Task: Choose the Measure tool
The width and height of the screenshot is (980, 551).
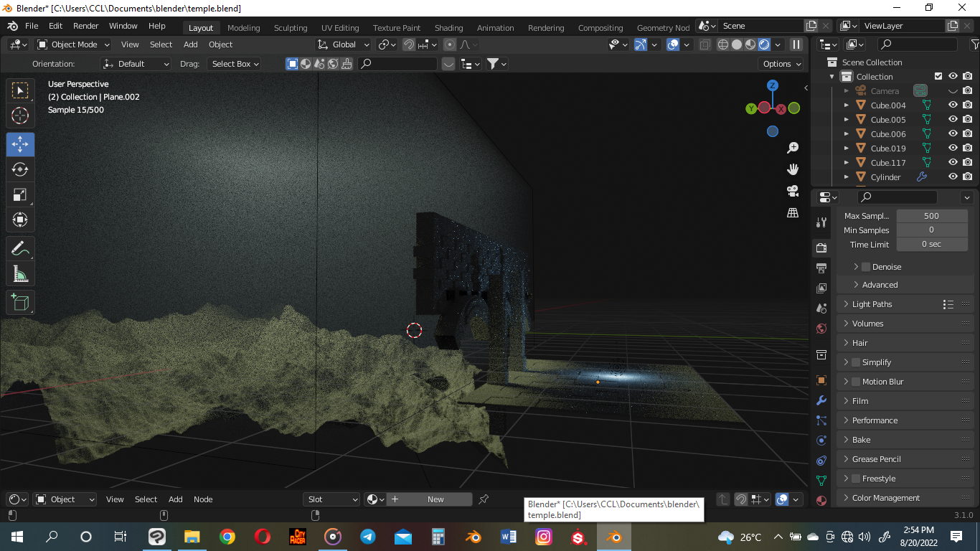Action: coord(20,274)
